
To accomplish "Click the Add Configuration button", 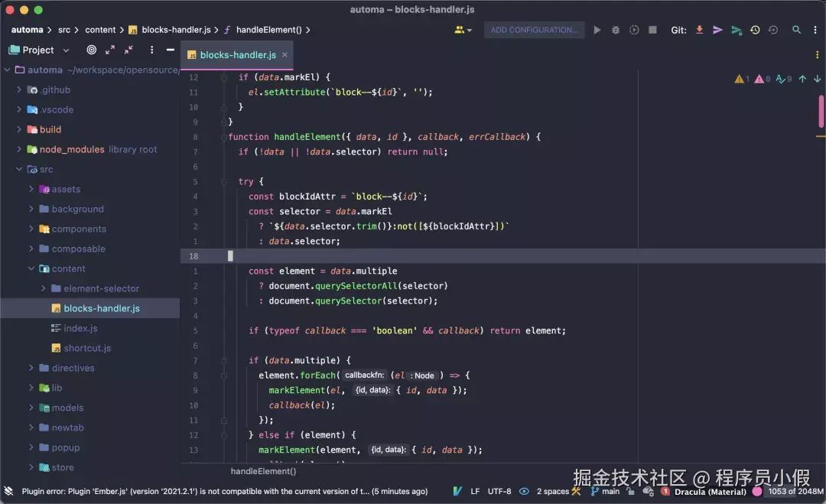I will [x=534, y=30].
